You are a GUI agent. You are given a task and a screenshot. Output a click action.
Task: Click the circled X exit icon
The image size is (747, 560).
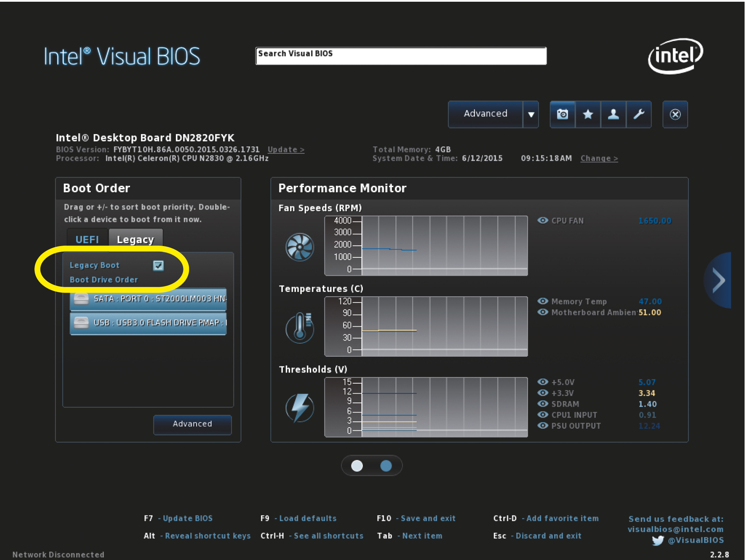point(675,114)
